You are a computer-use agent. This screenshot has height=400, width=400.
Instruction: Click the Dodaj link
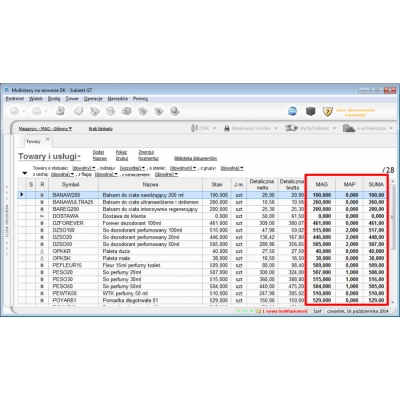point(98,152)
